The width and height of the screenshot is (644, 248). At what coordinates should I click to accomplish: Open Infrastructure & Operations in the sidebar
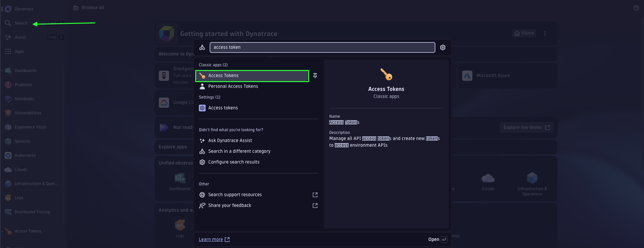[36, 184]
